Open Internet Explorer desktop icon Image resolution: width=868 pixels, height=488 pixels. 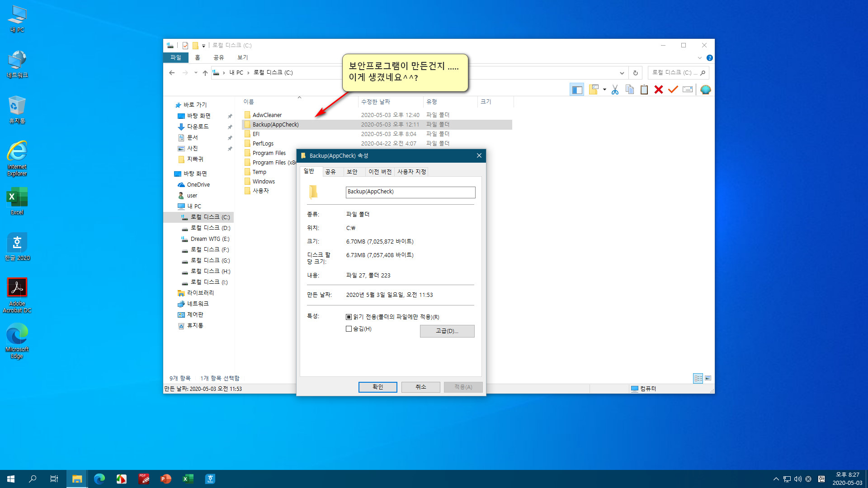17,158
